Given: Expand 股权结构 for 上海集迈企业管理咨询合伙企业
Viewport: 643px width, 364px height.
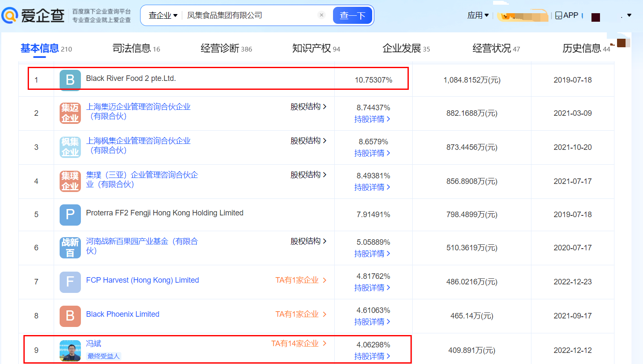Looking at the screenshot, I should coord(308,107).
